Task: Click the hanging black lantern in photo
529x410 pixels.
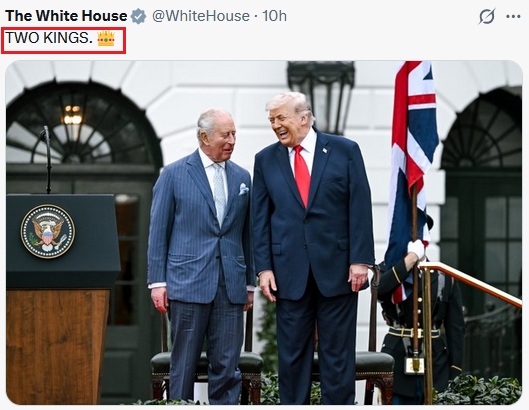Action: point(321,96)
